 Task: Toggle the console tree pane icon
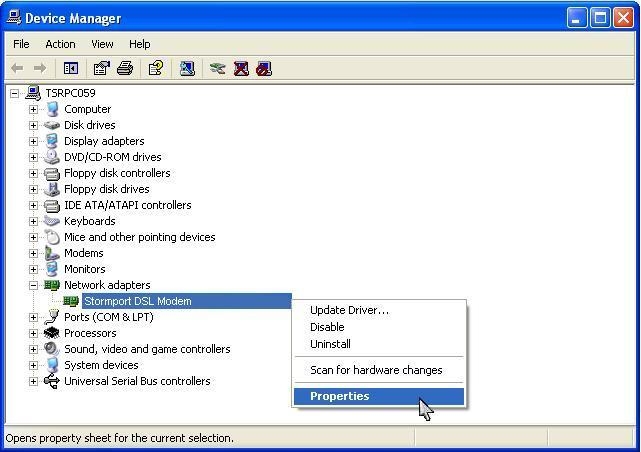(71, 68)
